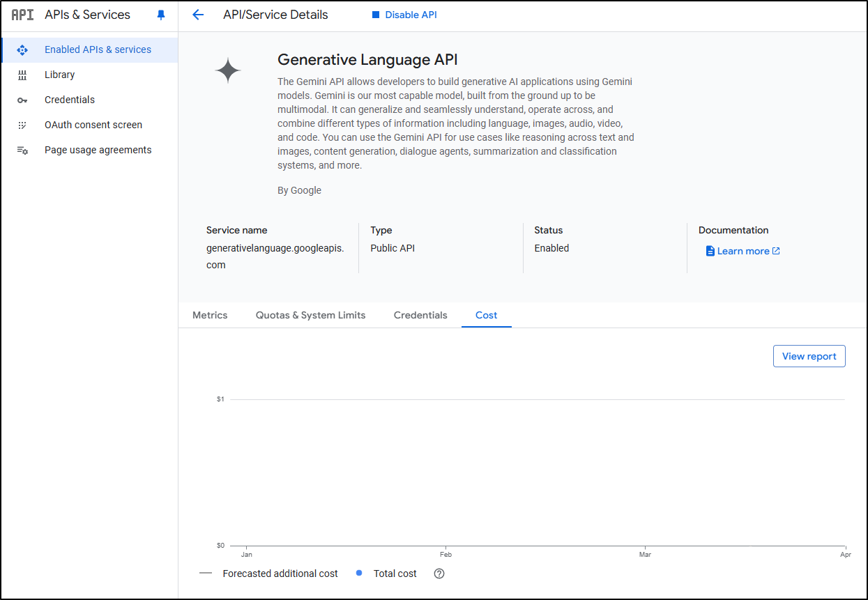Click the Library shelf icon
868x600 pixels.
click(22, 75)
